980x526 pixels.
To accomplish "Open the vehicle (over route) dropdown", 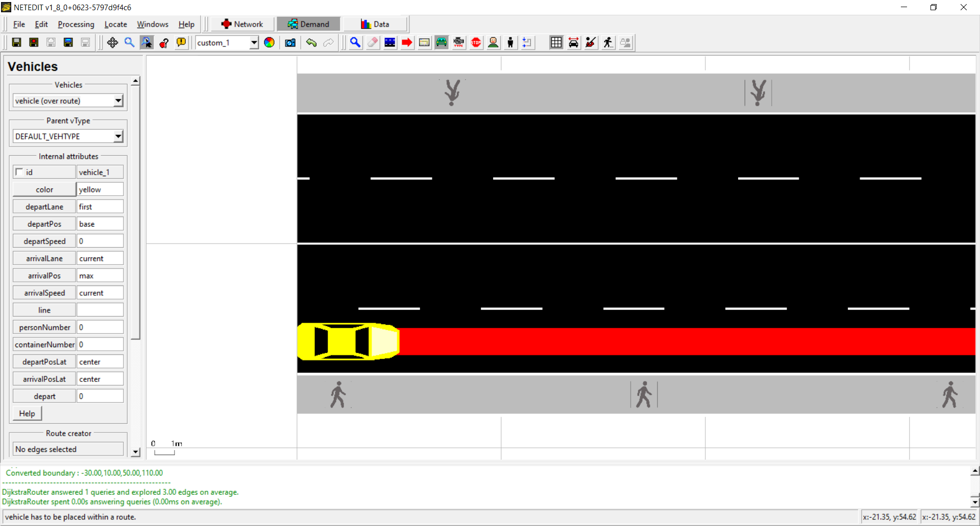I will [68, 101].
